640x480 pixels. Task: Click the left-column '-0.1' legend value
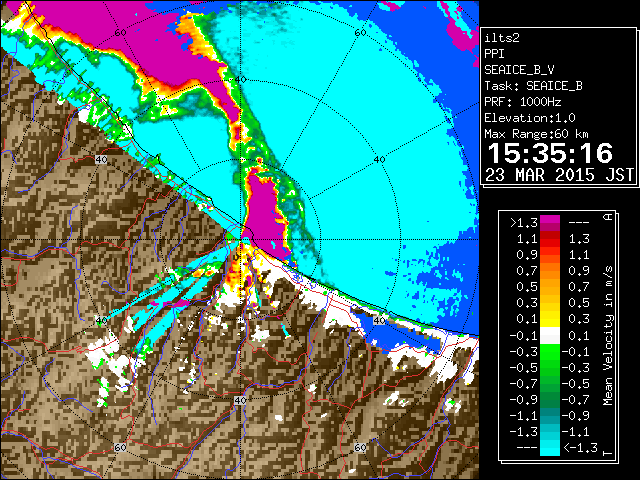[524, 336]
